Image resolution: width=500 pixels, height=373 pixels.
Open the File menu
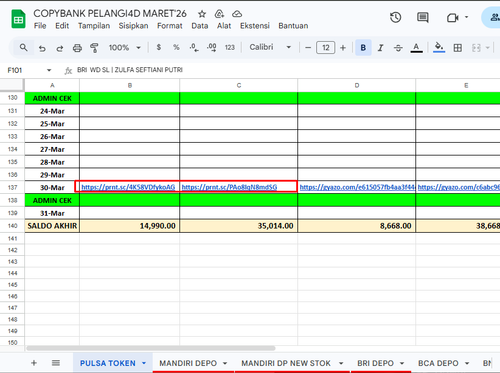click(x=40, y=26)
